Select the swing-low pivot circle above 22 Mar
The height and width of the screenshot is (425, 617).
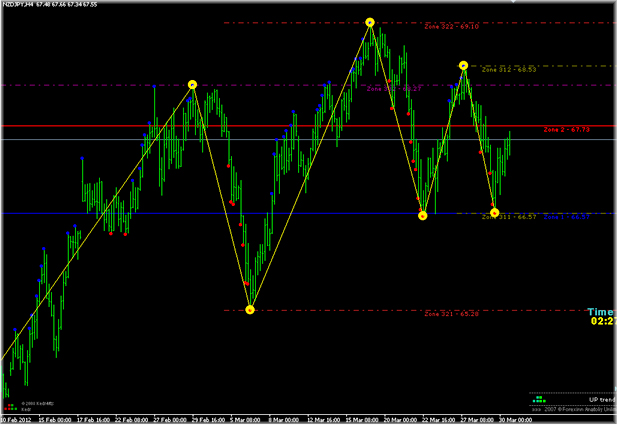423,214
